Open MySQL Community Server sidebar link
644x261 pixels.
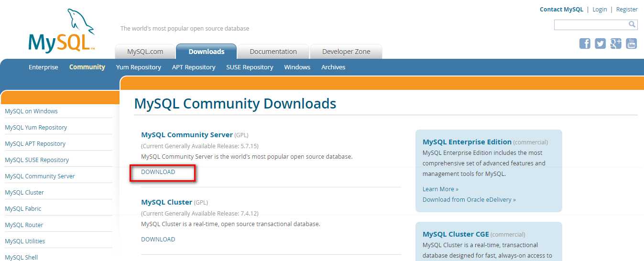(x=40, y=176)
